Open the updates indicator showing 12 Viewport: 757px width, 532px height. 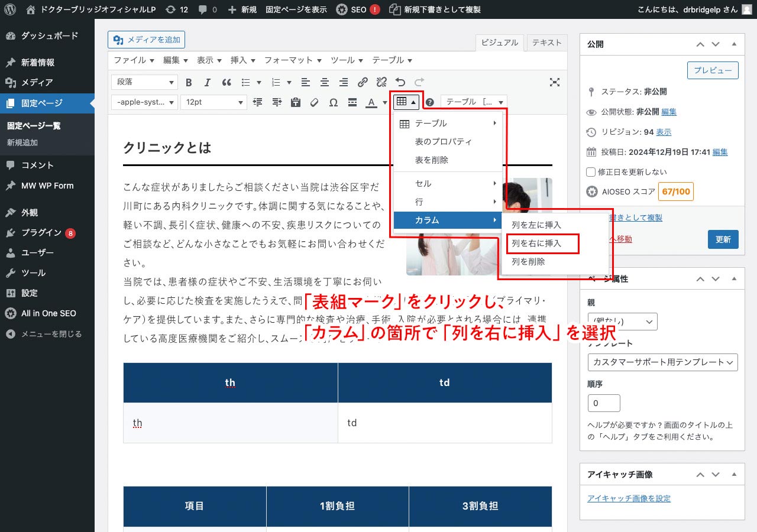[177, 9]
